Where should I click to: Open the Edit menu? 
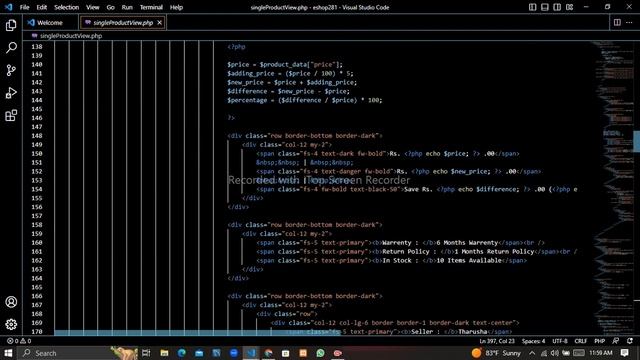(42, 7)
